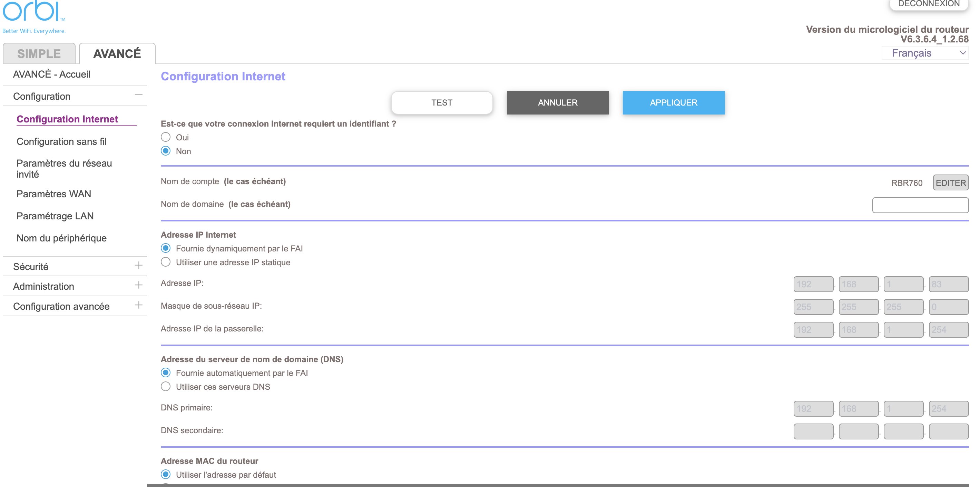Switch to the SIMPLE tab

39,53
